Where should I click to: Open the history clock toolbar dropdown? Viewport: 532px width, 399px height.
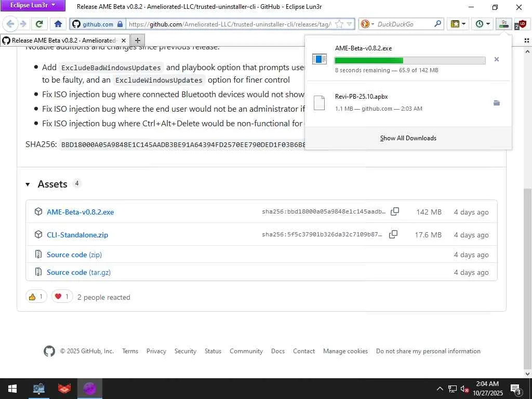[483, 24]
